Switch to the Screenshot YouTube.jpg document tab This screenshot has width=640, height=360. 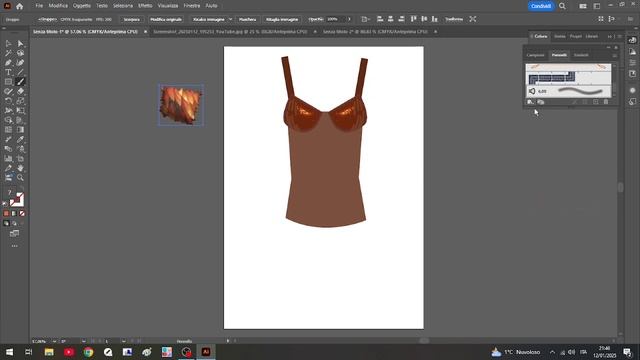230,31
